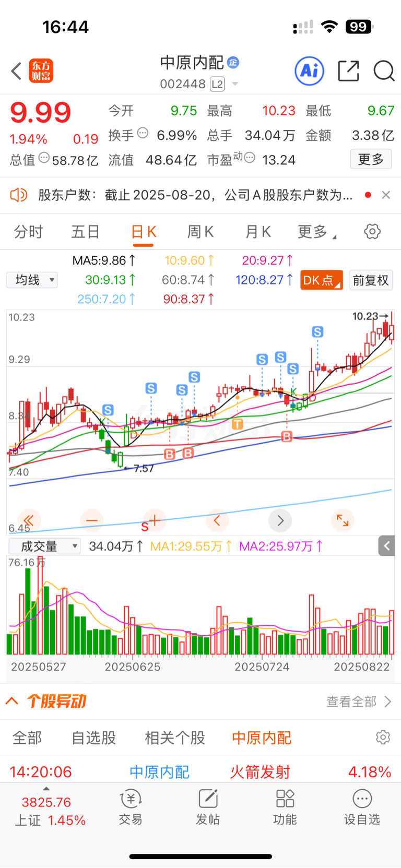Open the 东方财富 logo icon
Image resolution: width=401 pixels, height=868 pixels.
41,71
